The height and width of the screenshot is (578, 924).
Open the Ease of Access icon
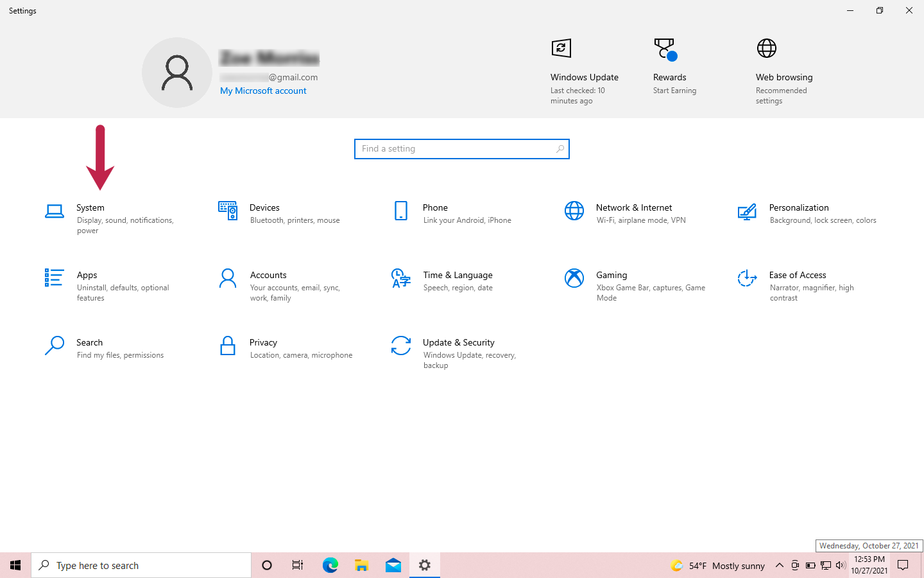point(747,278)
